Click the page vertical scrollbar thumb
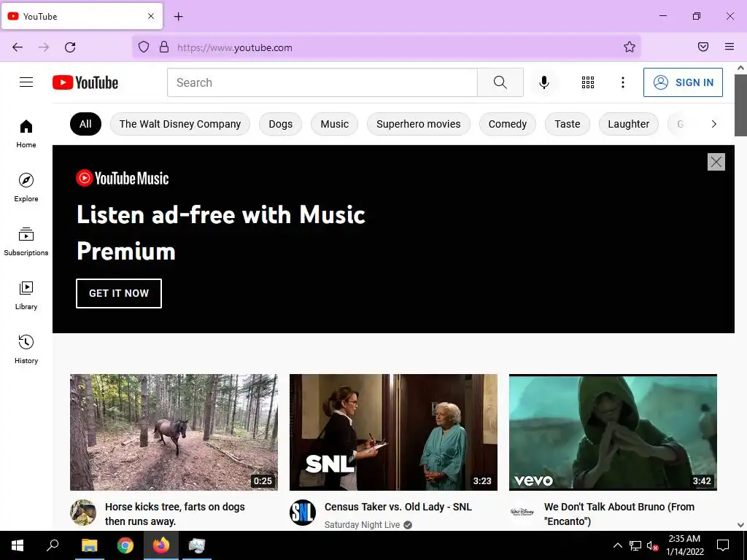 tap(741, 105)
